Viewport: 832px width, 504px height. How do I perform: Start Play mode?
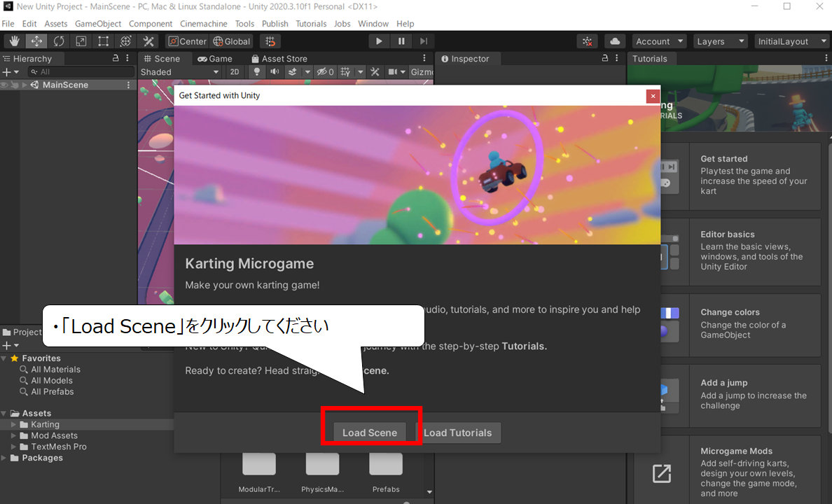(x=379, y=41)
